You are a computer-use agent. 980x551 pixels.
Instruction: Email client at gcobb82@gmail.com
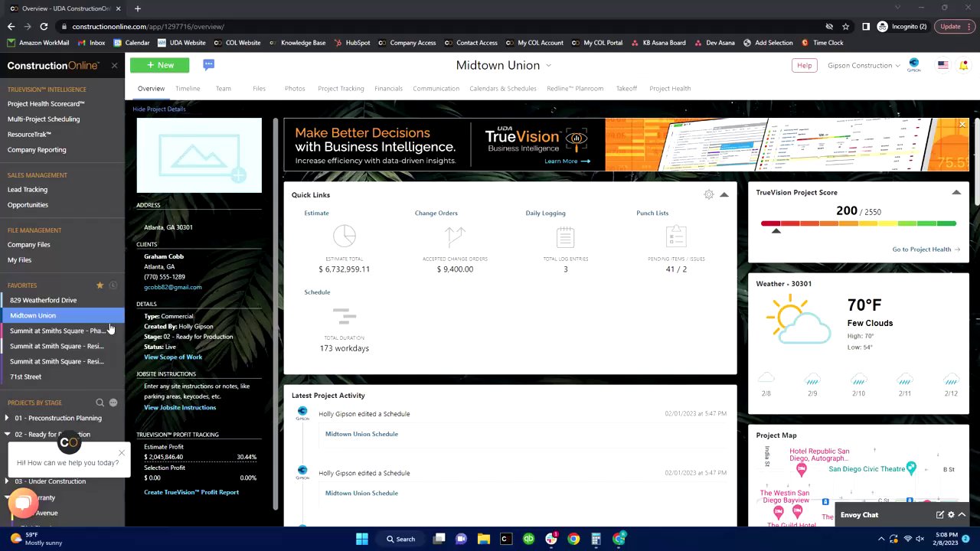(x=173, y=287)
